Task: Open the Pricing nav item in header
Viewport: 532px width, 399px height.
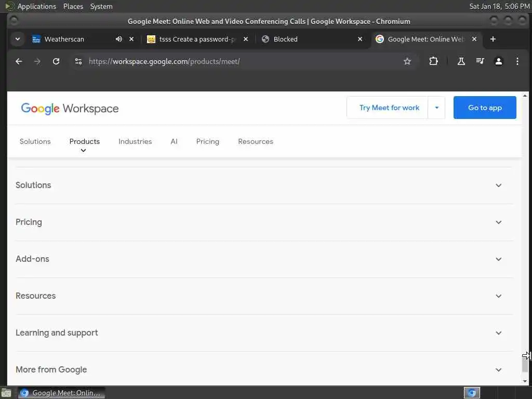Action: (x=208, y=141)
